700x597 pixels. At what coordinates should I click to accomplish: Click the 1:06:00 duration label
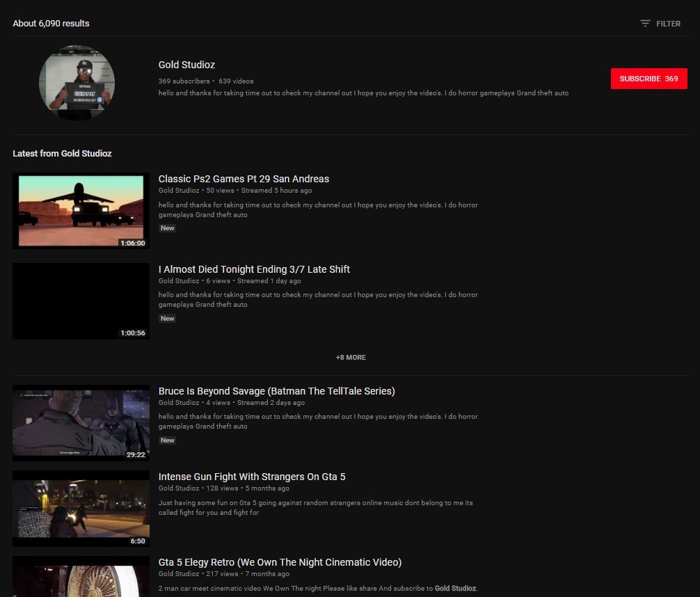tap(133, 244)
